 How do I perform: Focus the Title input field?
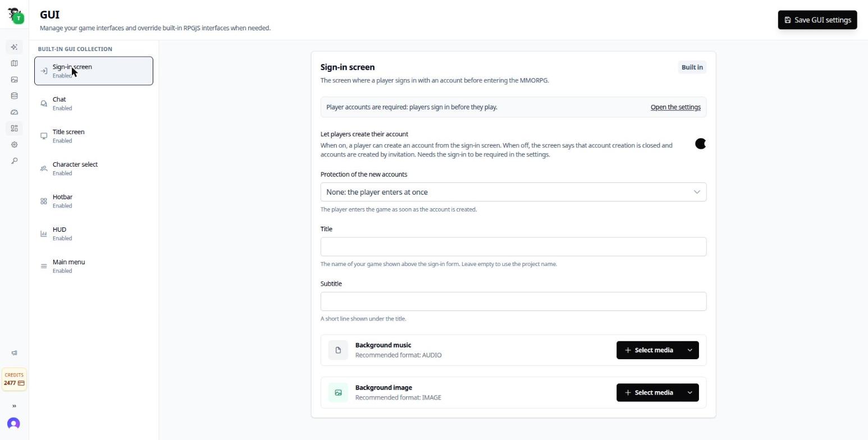tap(513, 247)
